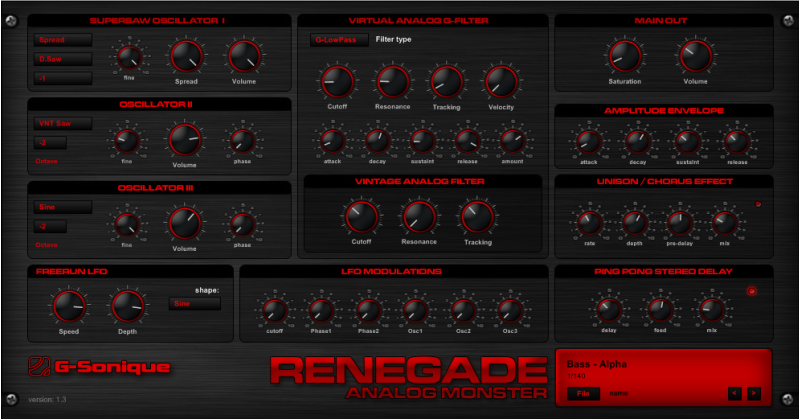Click the G-Filter Cutoff knob

click(x=337, y=80)
